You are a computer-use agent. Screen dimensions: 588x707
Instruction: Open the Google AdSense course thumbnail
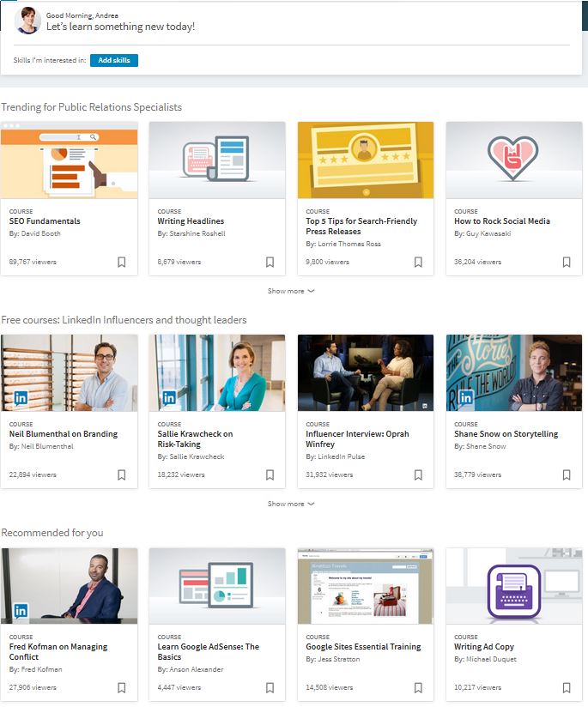(217, 586)
